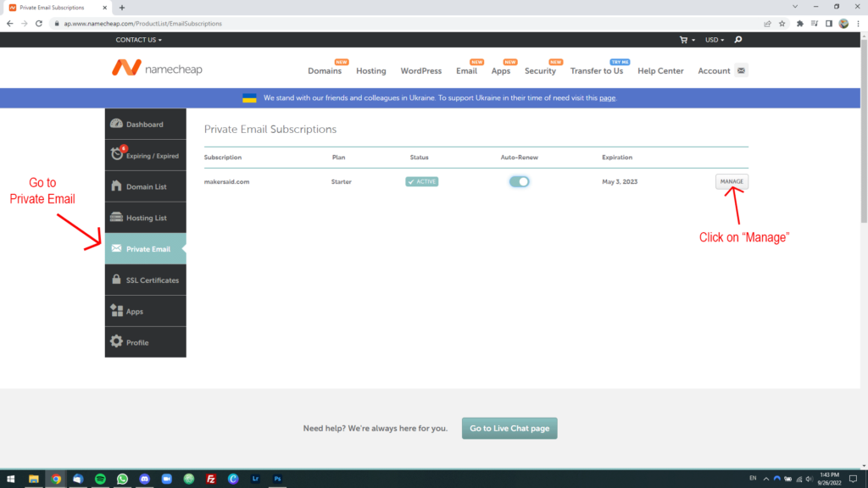
Task: Open Apps in the sidebar
Action: click(146, 311)
